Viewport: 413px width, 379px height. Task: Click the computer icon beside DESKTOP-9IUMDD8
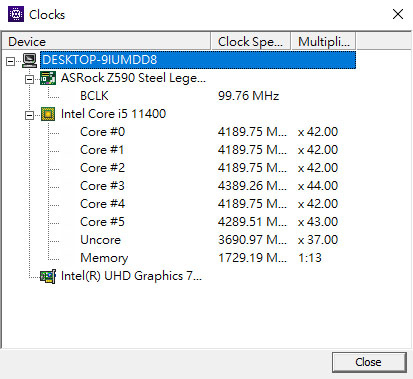click(x=30, y=60)
